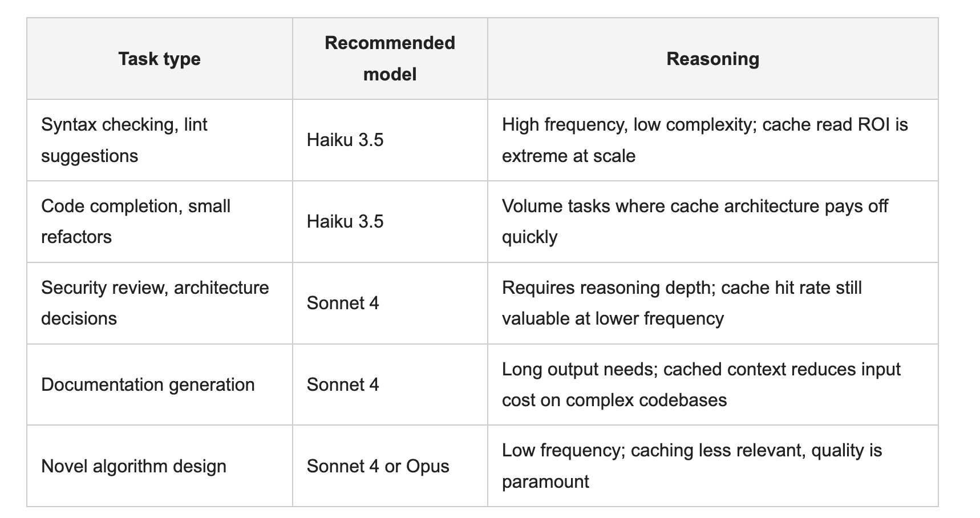Click the "Task type" column header

point(159,59)
